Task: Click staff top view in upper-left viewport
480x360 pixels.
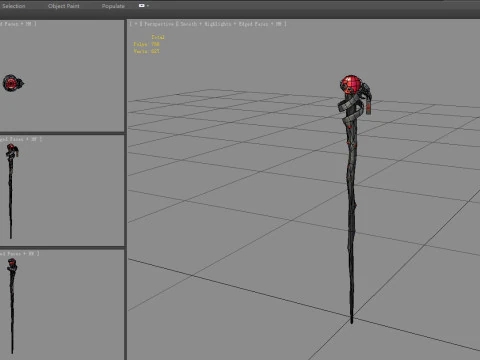Action: [x=13, y=83]
